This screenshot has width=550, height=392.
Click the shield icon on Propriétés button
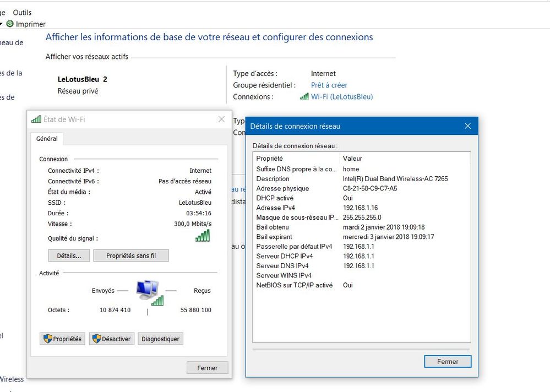[x=47, y=339]
